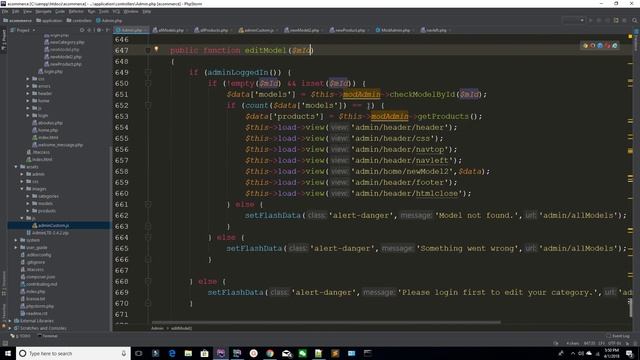
Task: Open in Edge from the floating browser icons
Action: [615, 46]
